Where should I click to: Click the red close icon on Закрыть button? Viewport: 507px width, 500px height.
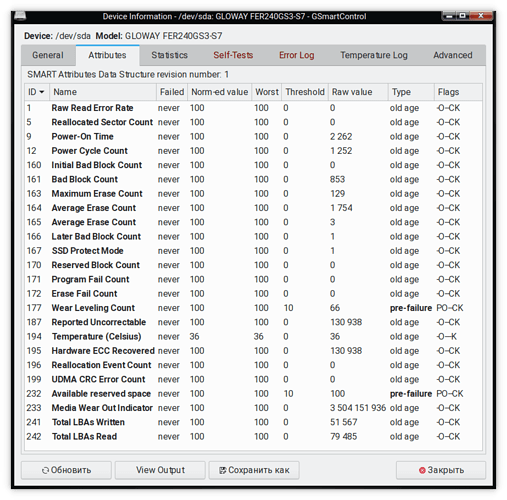tap(422, 470)
